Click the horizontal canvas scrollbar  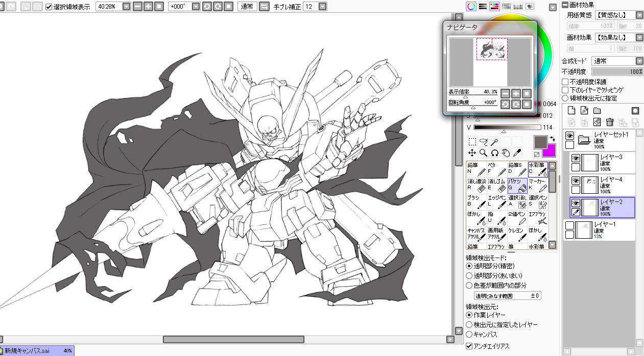233,339
